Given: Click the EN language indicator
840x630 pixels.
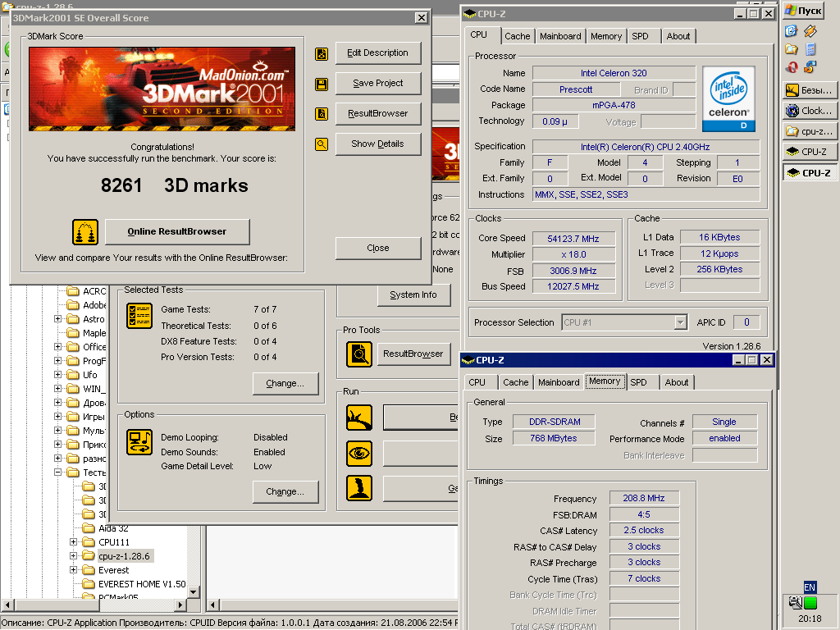Looking at the screenshot, I should [x=810, y=587].
